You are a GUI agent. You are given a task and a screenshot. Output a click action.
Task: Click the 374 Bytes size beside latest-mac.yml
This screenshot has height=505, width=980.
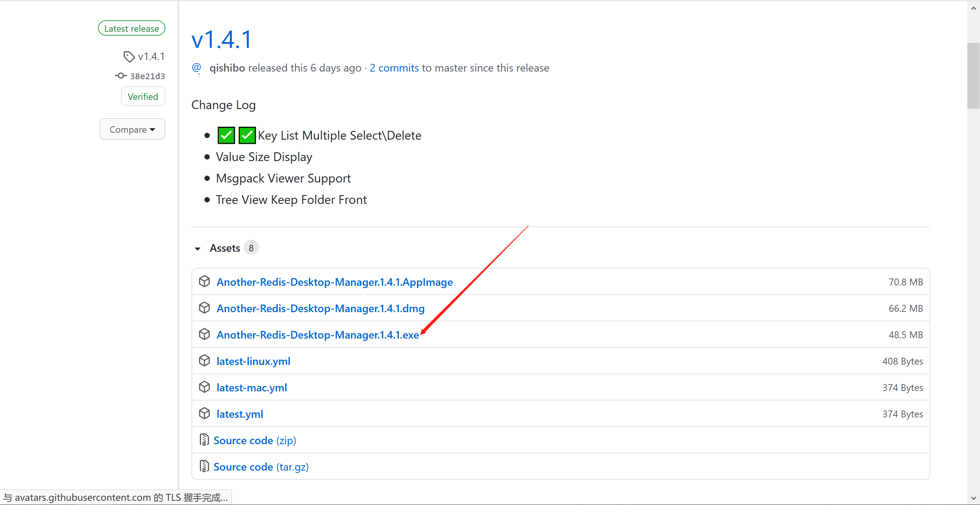point(903,388)
